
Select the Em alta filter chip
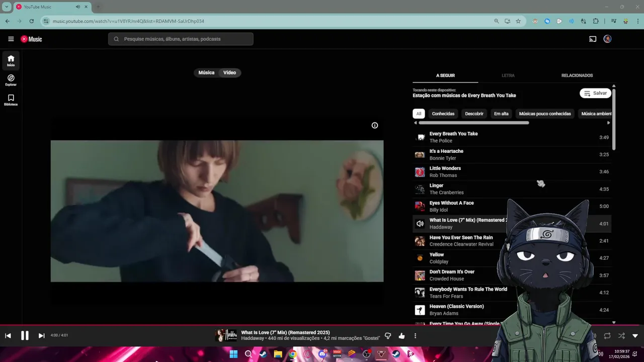tap(501, 114)
